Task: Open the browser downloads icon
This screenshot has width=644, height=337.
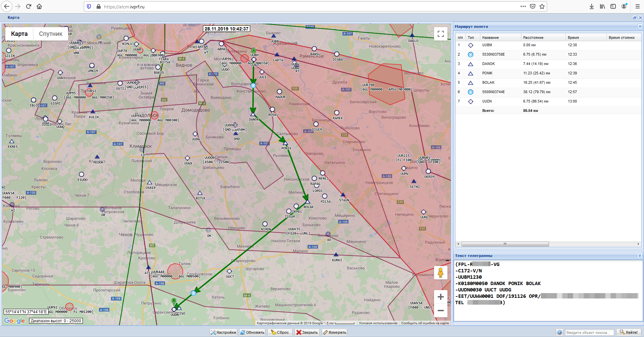Action: [592, 6]
